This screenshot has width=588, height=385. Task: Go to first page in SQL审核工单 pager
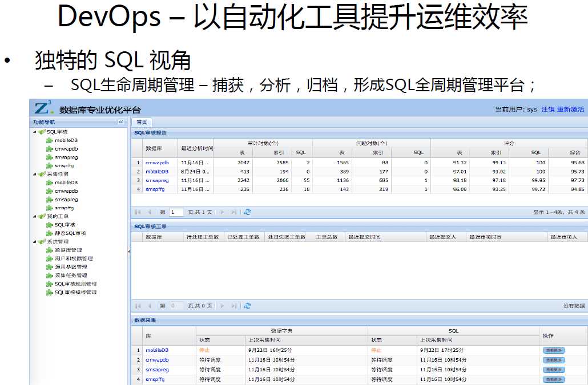click(138, 306)
